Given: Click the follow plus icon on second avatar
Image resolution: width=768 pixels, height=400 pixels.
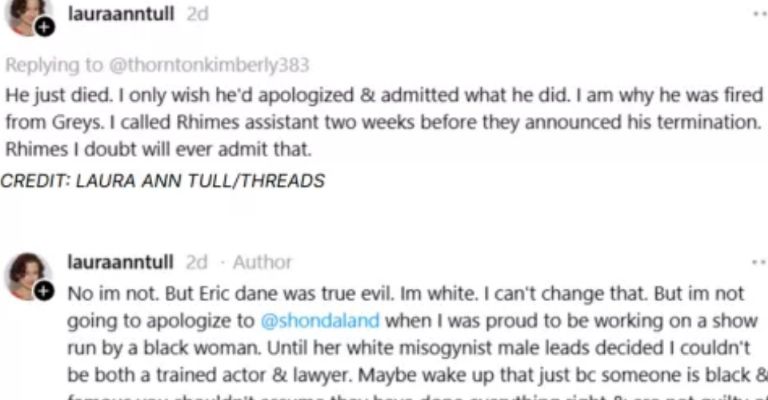Looking at the screenshot, I should click(x=44, y=291).
